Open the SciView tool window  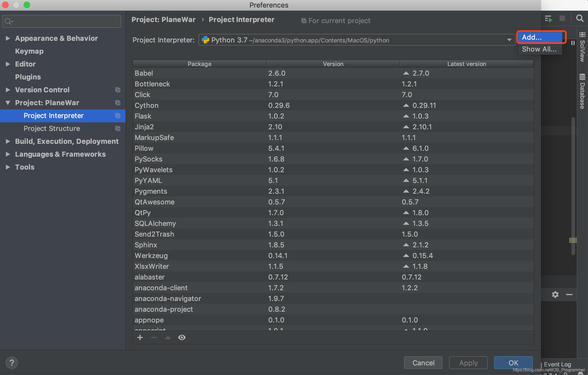tap(582, 47)
